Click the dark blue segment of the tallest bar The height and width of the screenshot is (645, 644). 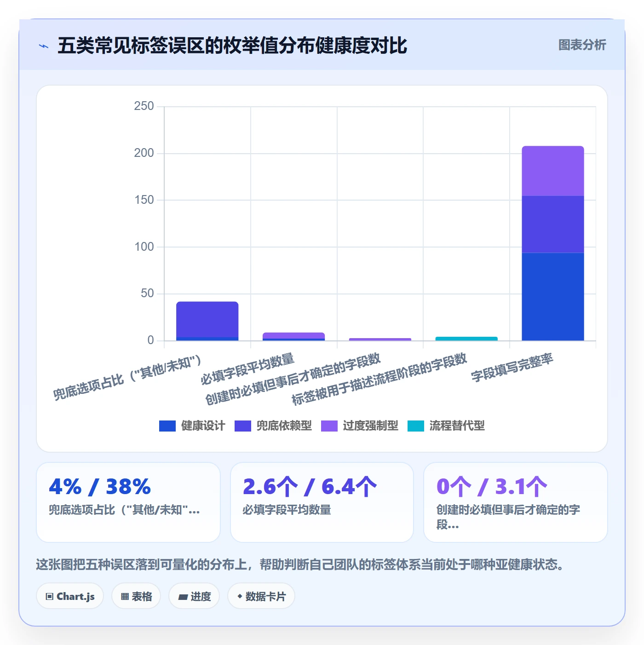(553, 297)
